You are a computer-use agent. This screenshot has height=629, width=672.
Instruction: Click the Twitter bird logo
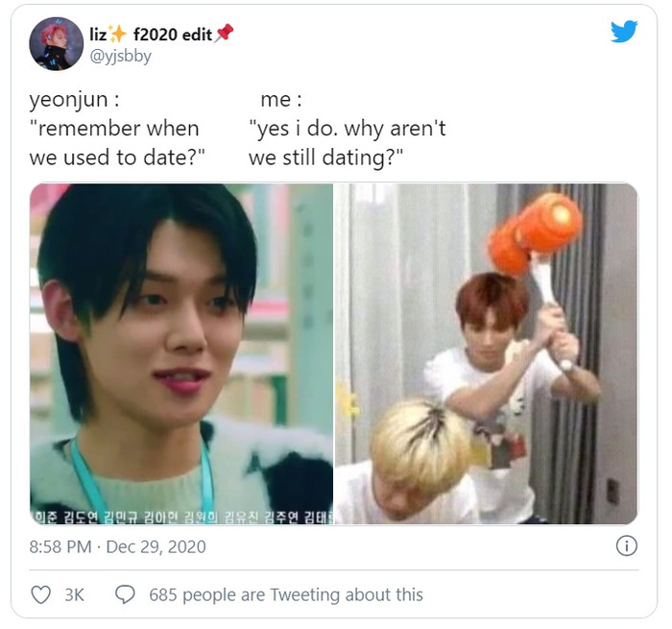pos(624,32)
